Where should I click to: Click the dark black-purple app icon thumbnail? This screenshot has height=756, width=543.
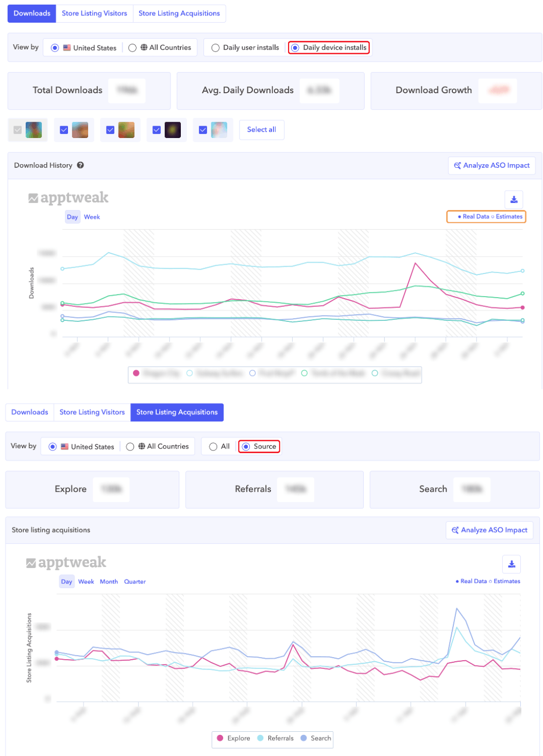point(173,130)
